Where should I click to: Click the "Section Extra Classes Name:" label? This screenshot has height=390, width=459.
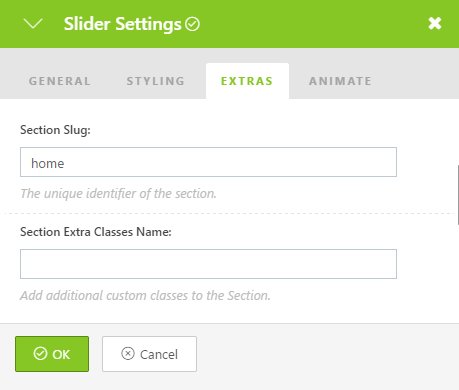[96, 232]
